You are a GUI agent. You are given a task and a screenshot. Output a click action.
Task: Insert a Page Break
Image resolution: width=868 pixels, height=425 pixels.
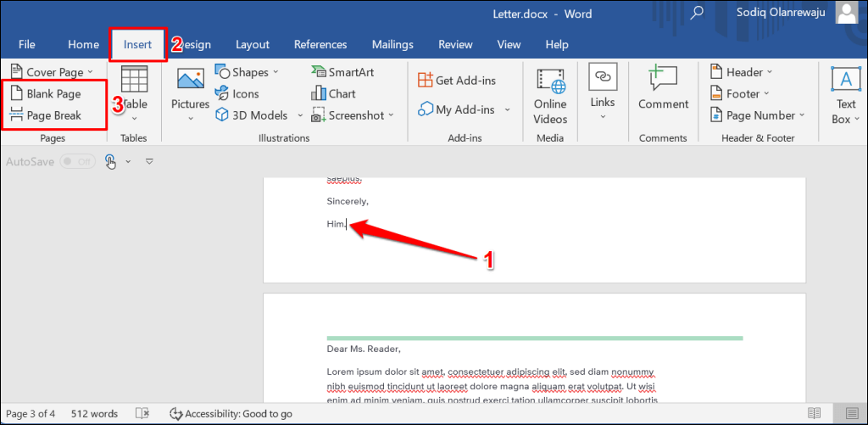click(46, 115)
